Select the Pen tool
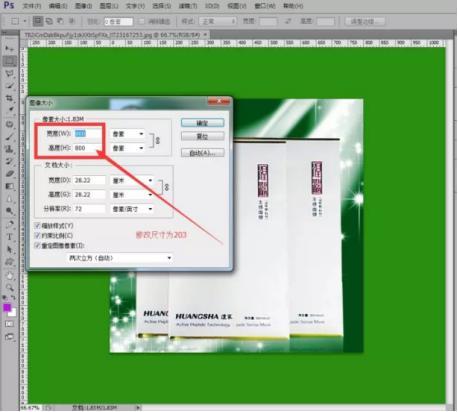Viewport: 458px width, 412px height. coord(9,224)
